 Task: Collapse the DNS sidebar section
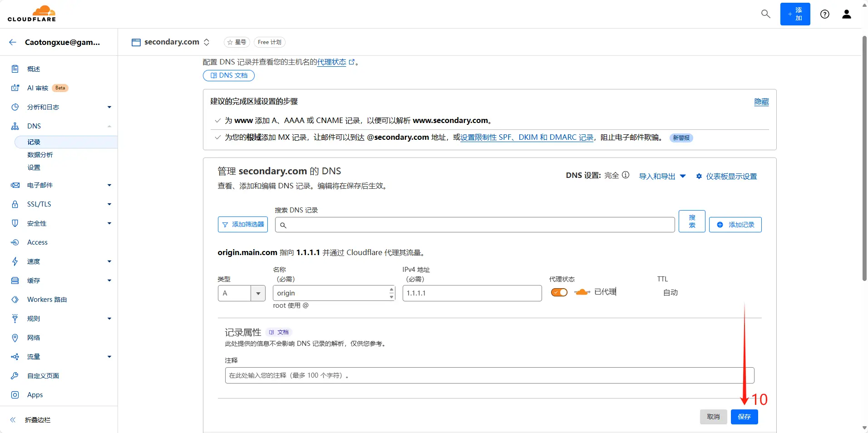point(109,126)
